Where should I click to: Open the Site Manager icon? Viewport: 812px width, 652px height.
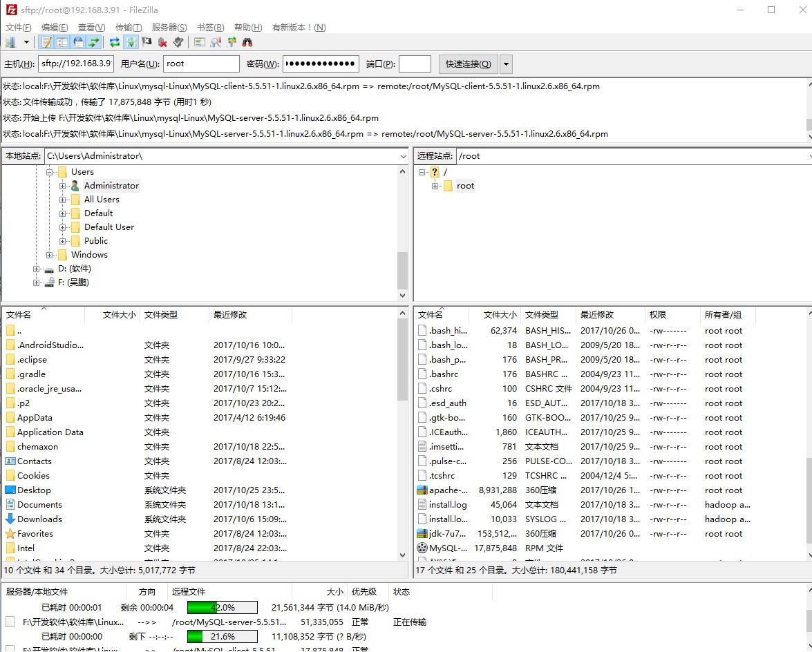tap(10, 42)
